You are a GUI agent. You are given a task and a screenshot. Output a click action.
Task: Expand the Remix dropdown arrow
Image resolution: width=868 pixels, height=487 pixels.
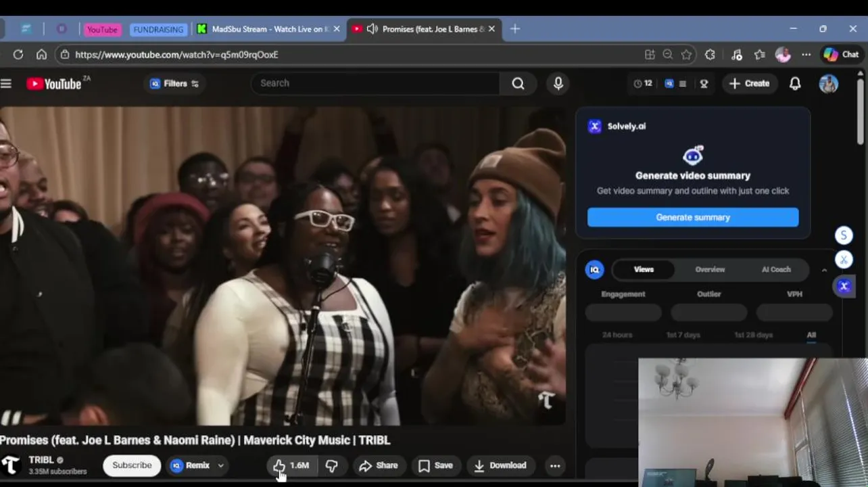(220, 465)
